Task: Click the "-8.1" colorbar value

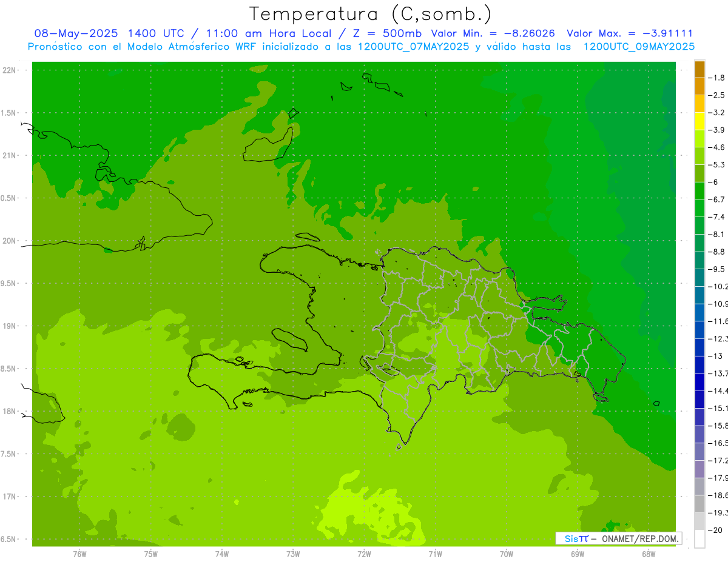Action: (716, 235)
